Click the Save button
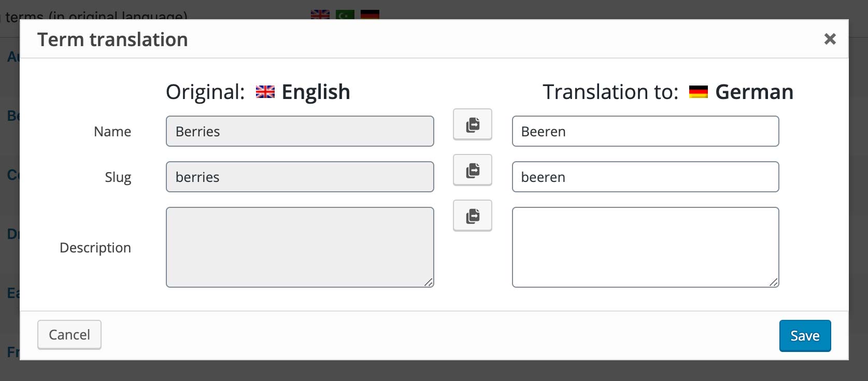Image resolution: width=868 pixels, height=381 pixels. 805,336
